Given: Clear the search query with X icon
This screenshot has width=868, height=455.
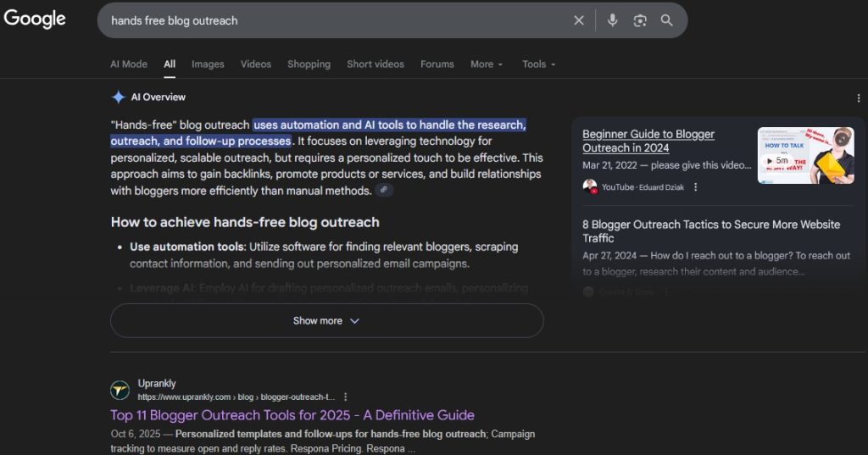Looking at the screenshot, I should click(x=578, y=20).
